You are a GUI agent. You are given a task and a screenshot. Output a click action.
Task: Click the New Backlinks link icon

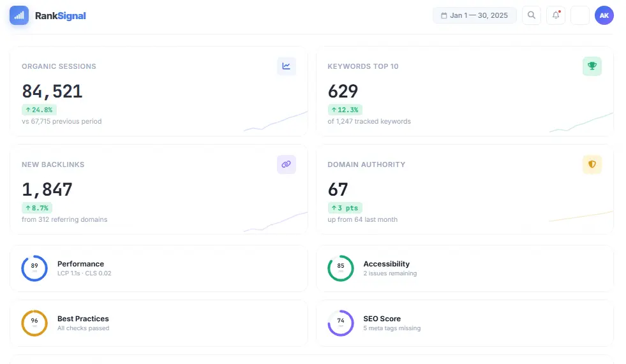(x=287, y=164)
